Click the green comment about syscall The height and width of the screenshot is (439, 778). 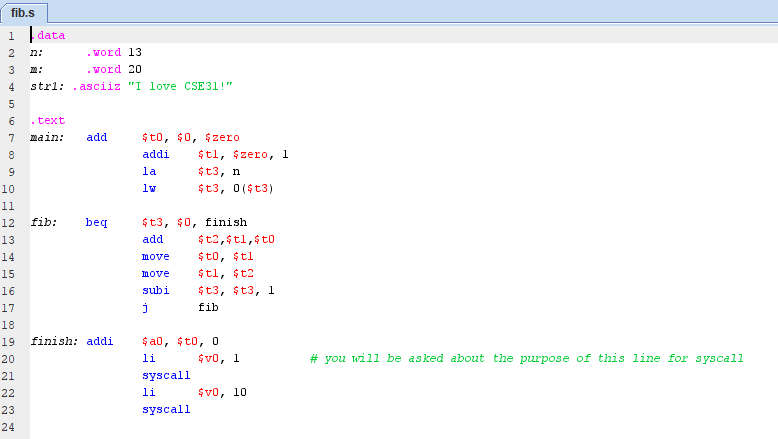pos(527,359)
